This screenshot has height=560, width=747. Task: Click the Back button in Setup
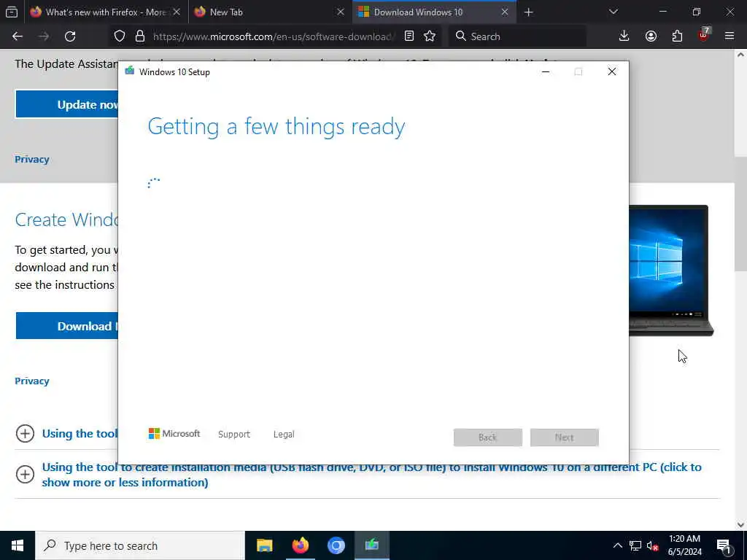point(488,437)
